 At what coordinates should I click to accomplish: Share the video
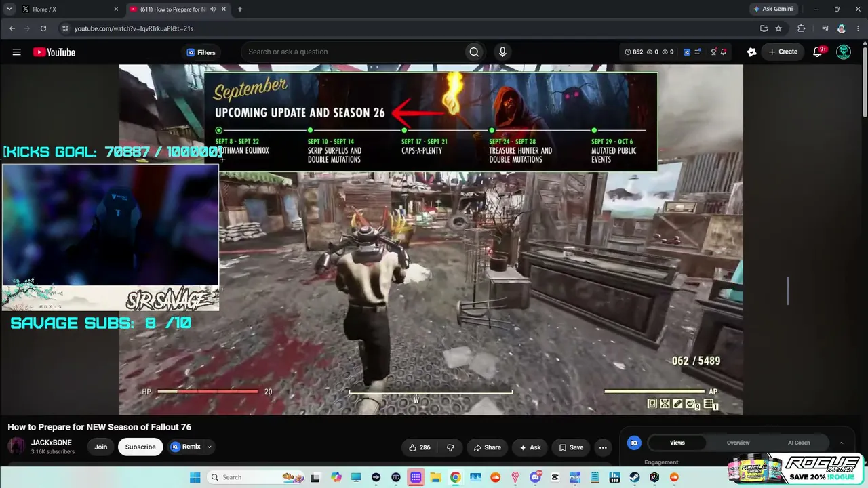tap(487, 447)
